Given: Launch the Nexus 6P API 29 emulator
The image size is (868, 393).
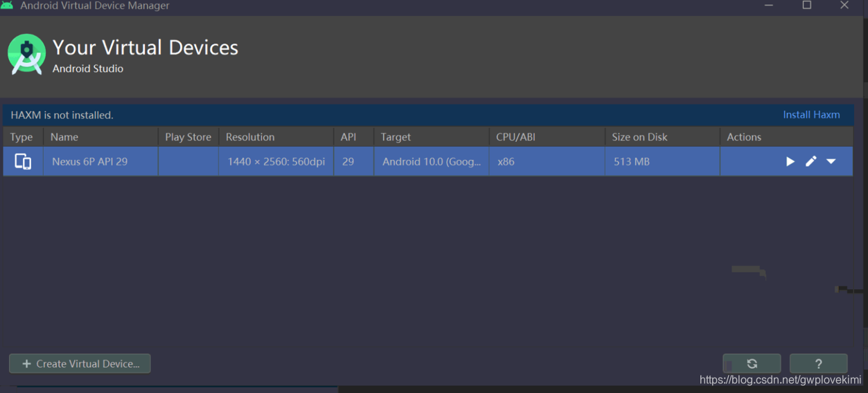Looking at the screenshot, I should [790, 161].
